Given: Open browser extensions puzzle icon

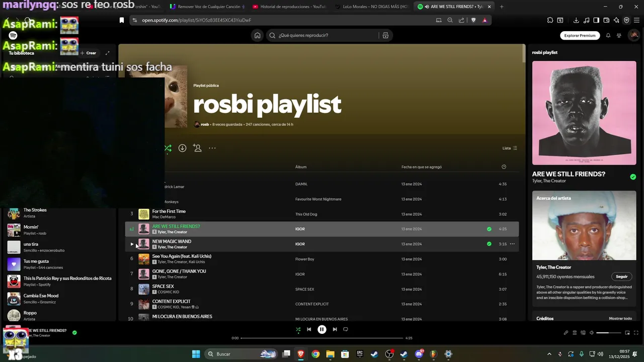Looking at the screenshot, I should (x=550, y=20).
